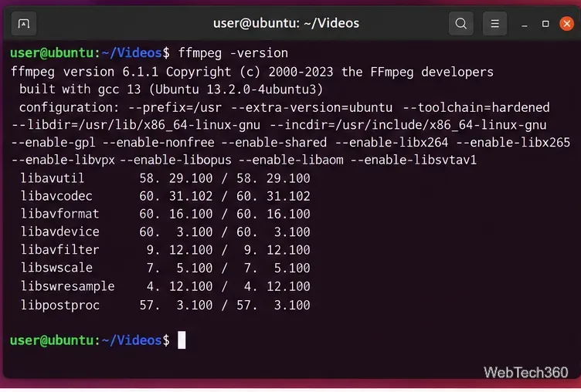Click the (Ubuntu 13.2.0-4ubuntu3) text
This screenshot has width=581, height=392.
click(236, 90)
